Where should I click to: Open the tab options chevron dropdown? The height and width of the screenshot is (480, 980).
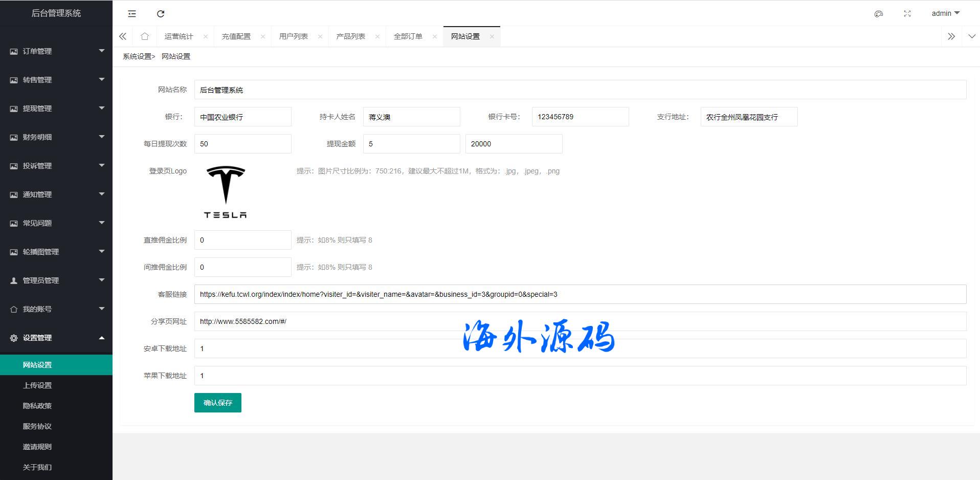pos(972,36)
